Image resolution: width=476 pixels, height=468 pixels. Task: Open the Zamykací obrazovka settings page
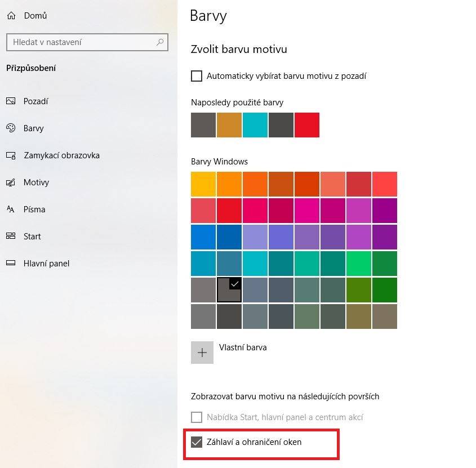[x=61, y=155]
